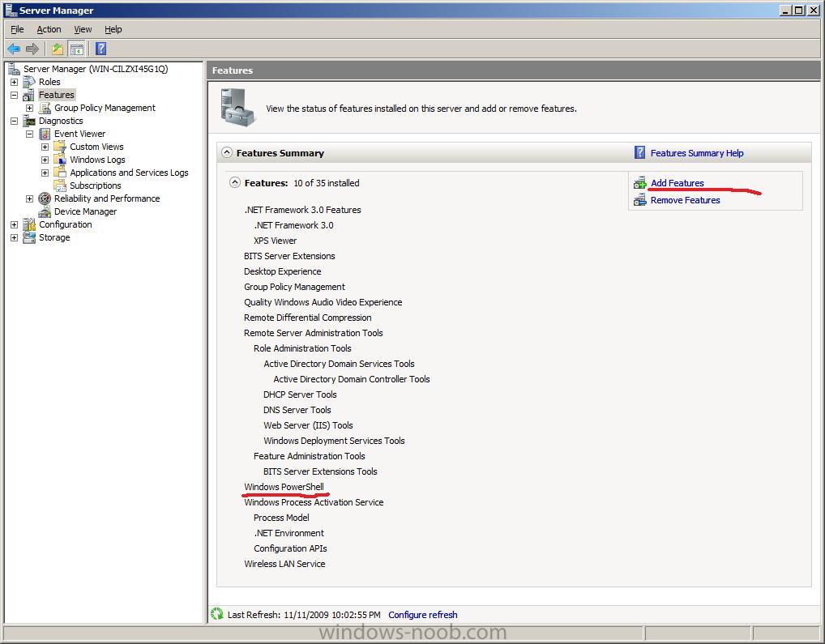Collapse the Event Viewer node
Viewport: 825px width, 644px height.
point(29,134)
